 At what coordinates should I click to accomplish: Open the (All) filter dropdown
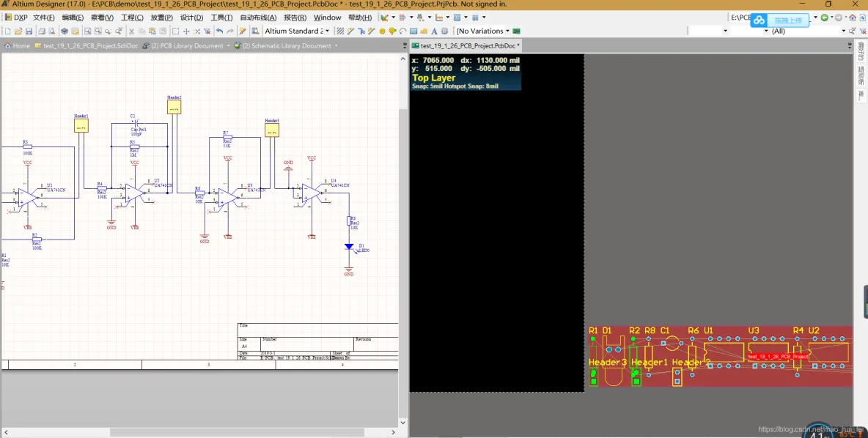(x=844, y=31)
